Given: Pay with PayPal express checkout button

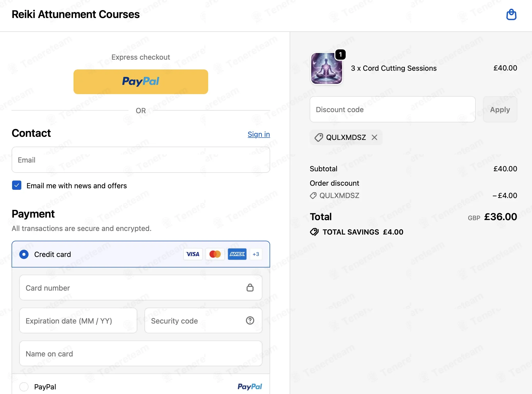Looking at the screenshot, I should (141, 82).
